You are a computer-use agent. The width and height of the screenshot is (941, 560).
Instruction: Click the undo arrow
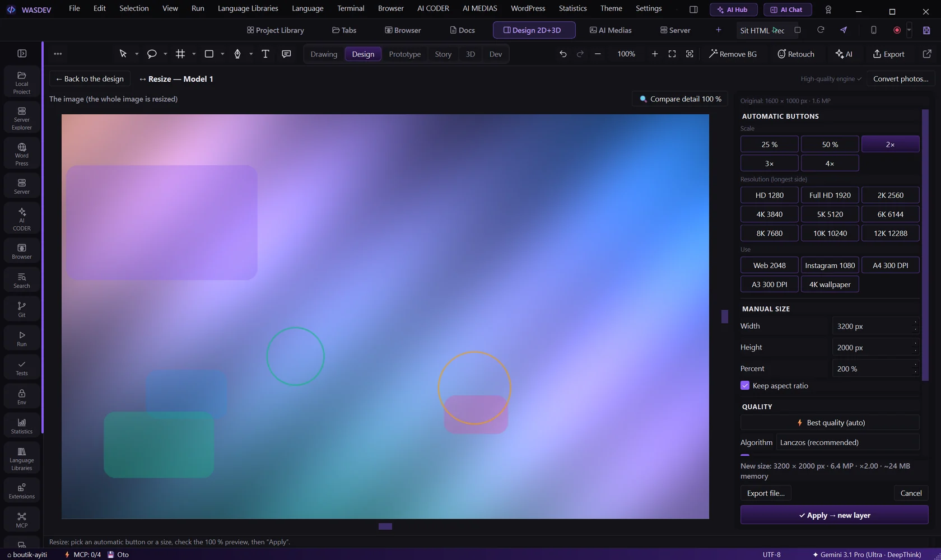click(563, 54)
